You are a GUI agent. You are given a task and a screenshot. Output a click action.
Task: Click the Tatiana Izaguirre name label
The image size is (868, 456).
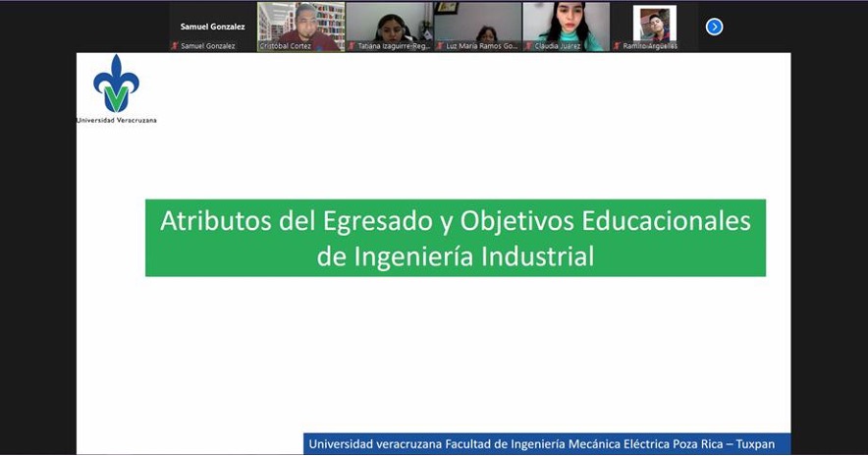click(394, 46)
